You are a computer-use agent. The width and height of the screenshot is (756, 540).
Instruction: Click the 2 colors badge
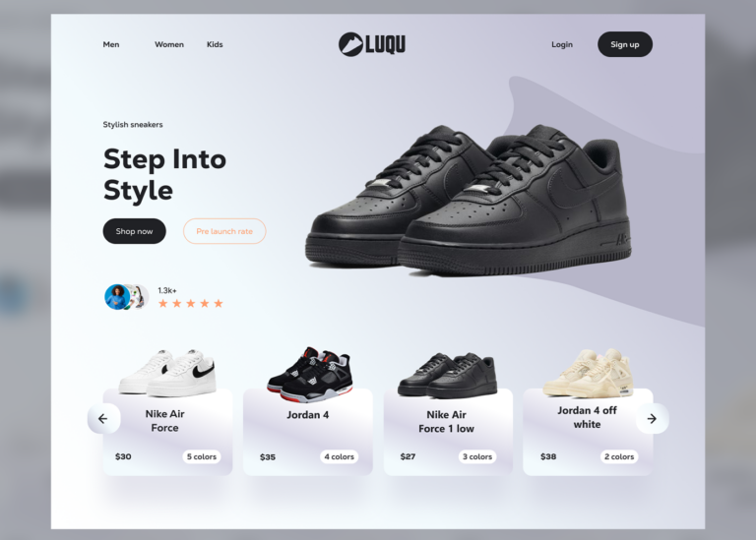619,456
